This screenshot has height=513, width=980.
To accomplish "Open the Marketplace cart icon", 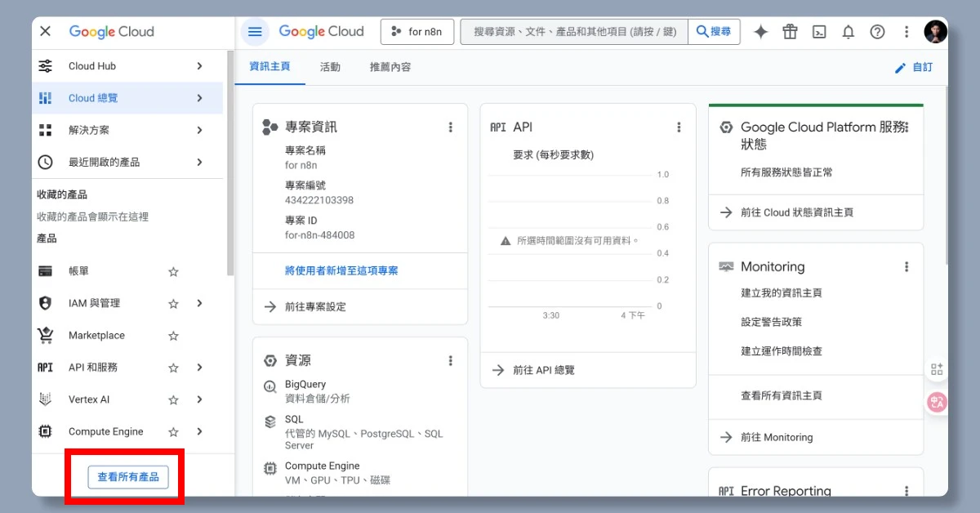I will tap(46, 335).
